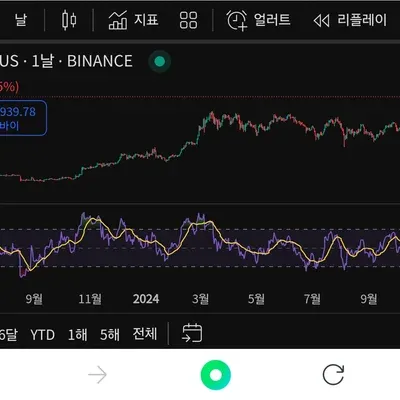Select the 날 daily interval button
The image size is (400, 400).
(20, 20)
